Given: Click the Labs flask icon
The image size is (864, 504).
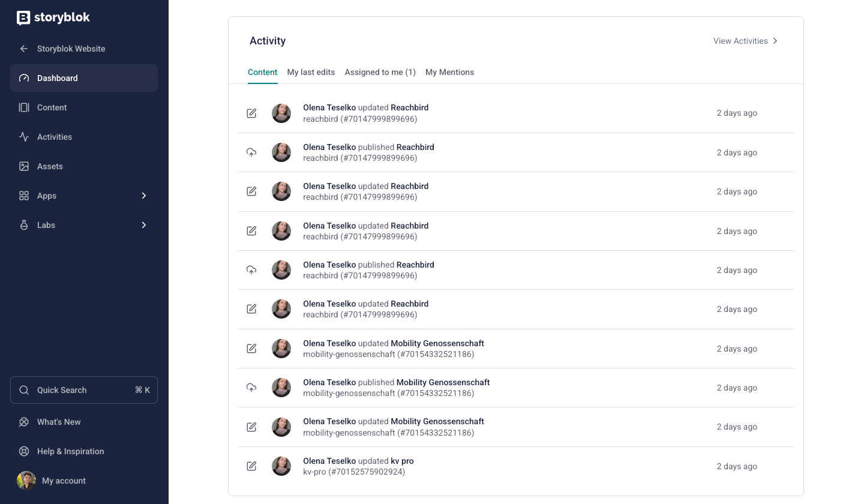Looking at the screenshot, I should point(24,225).
